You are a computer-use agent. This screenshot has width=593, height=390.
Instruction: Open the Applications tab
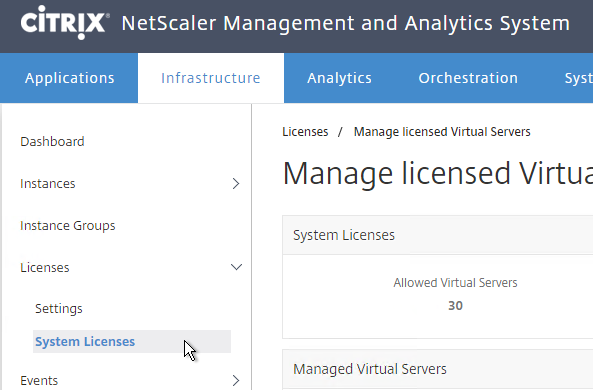(69, 78)
